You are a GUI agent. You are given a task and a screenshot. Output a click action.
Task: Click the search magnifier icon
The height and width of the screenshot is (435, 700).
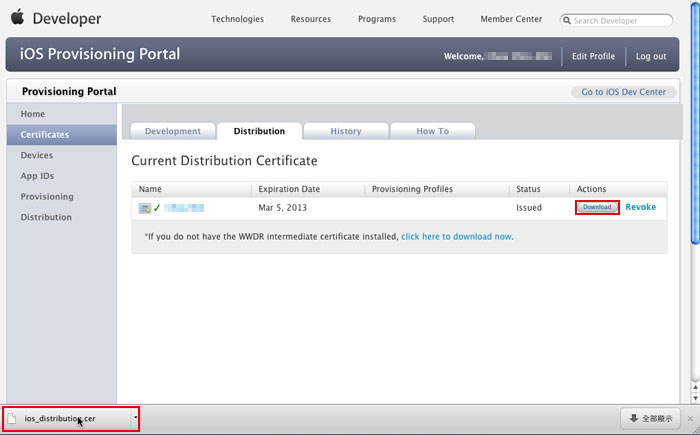[567, 21]
